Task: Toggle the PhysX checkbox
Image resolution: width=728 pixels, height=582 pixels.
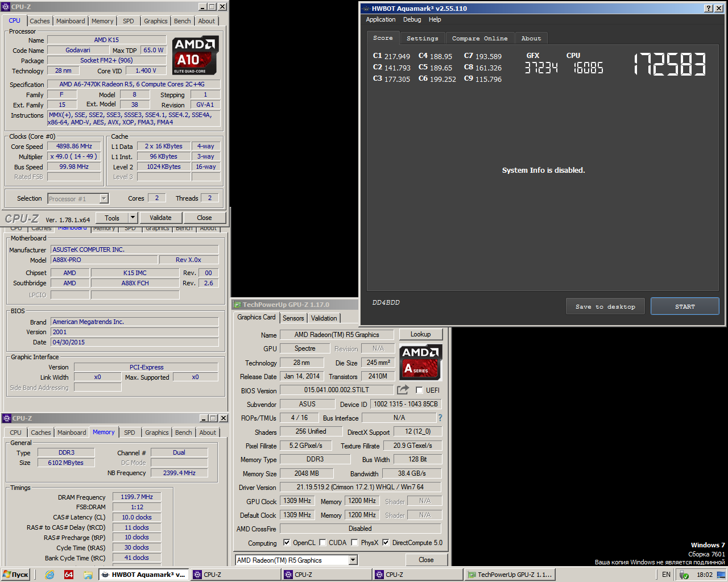Action: pyautogui.click(x=354, y=543)
